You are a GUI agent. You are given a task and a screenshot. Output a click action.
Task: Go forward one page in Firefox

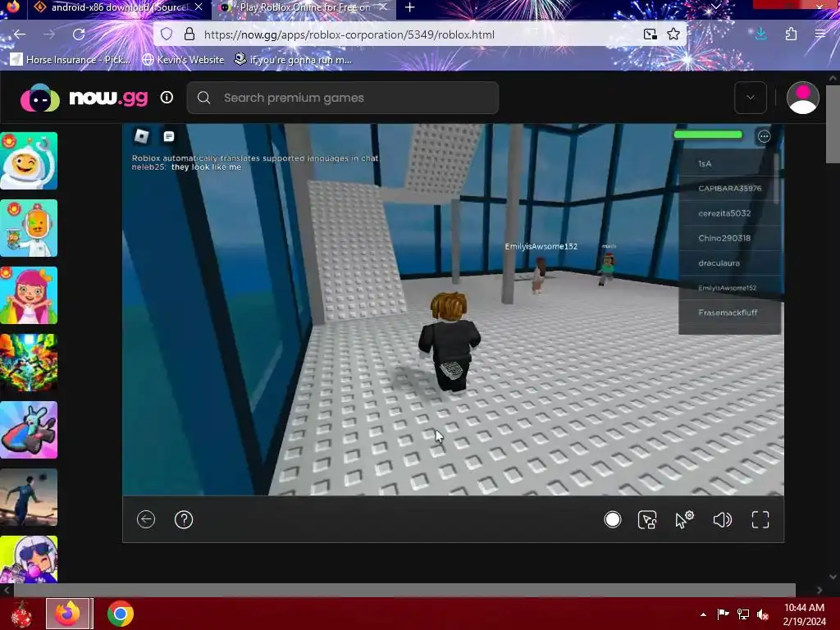(49, 34)
